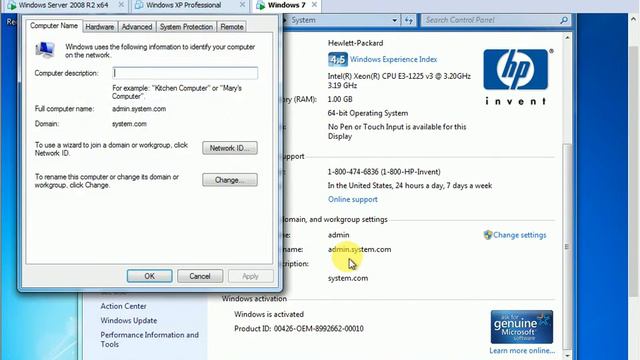Click the genuine Microsoft software badge
The width and height of the screenshot is (640, 360).
(522, 327)
